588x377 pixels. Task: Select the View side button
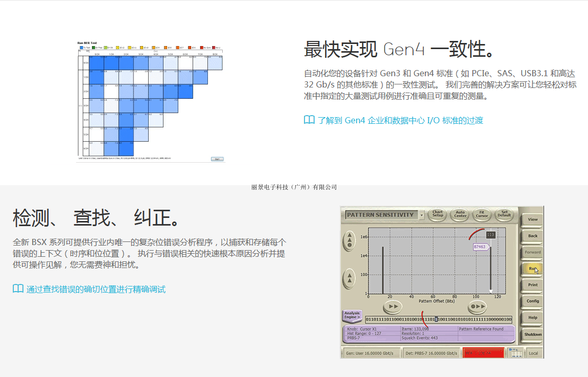pyautogui.click(x=532, y=219)
